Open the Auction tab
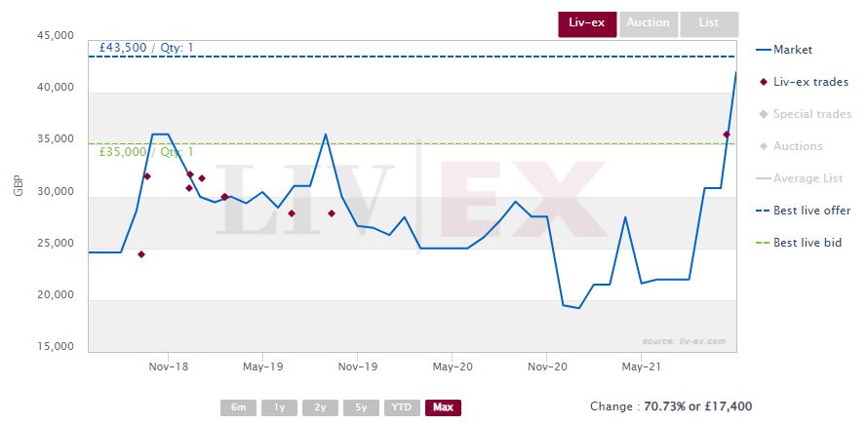The width and height of the screenshot is (868, 424). (648, 23)
